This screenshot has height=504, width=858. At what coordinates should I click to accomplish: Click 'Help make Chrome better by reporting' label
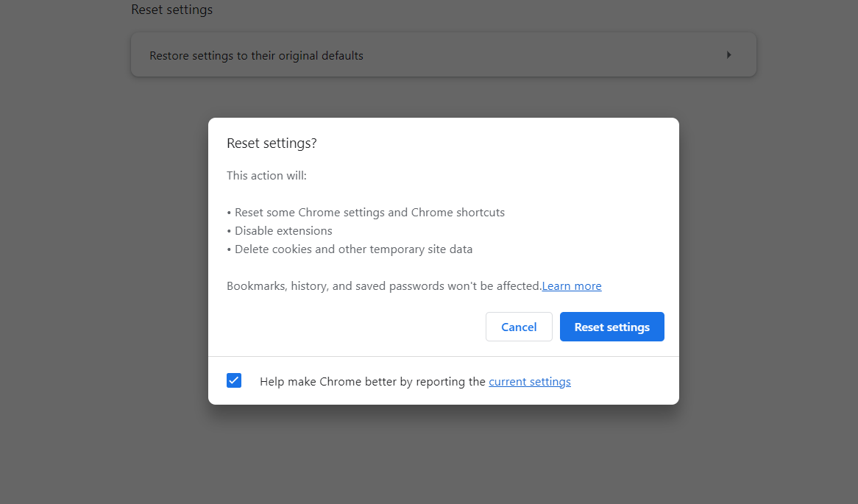[372, 381]
